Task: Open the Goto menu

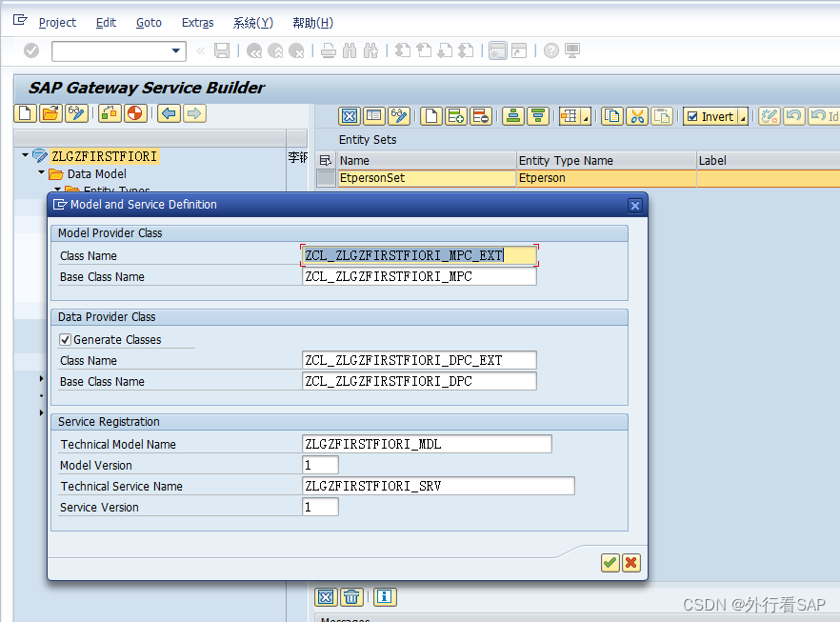Action: tap(149, 23)
